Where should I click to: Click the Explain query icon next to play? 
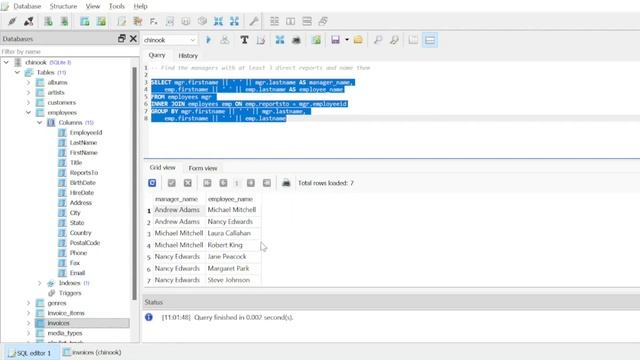pos(224,40)
